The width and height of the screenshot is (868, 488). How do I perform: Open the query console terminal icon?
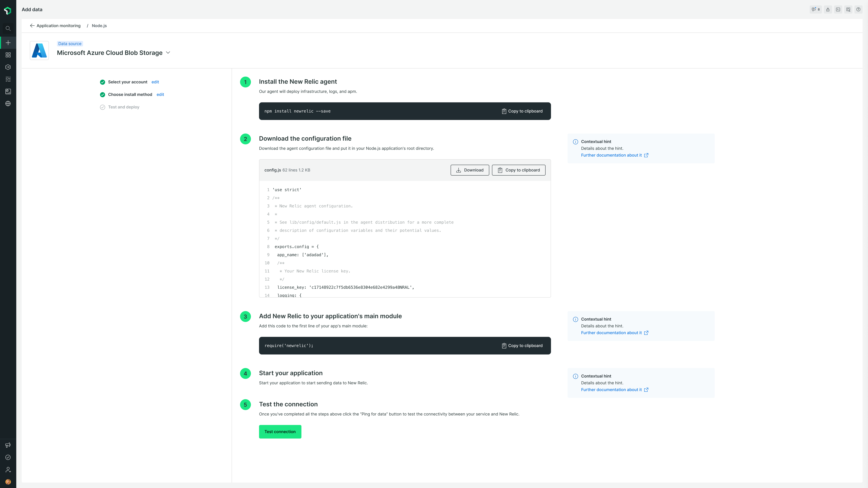click(838, 9)
